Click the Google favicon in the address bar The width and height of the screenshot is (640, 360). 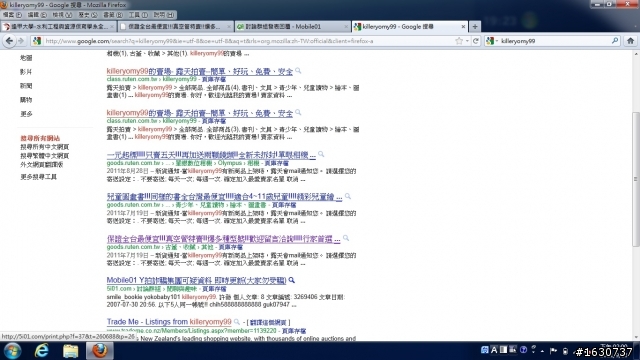pos(37,41)
